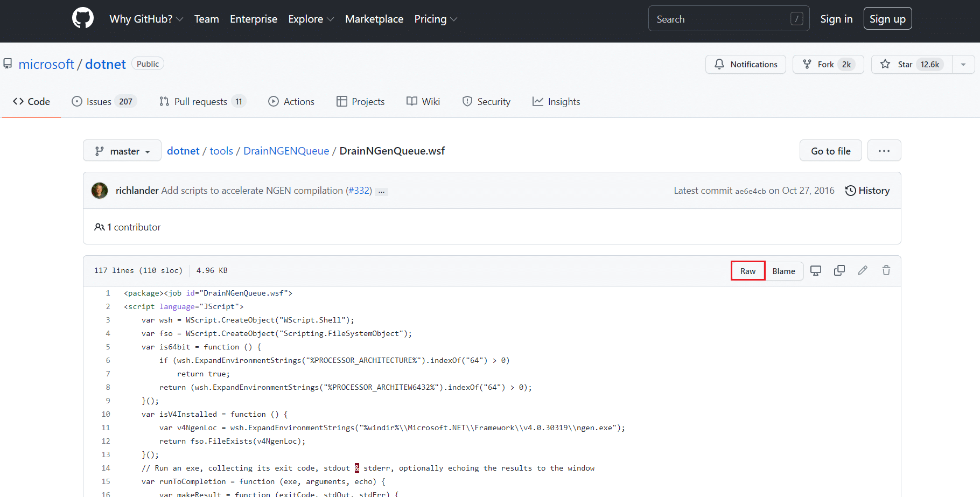Open the DrainNGENQueue folder link
The height and width of the screenshot is (497, 980).
pyautogui.click(x=286, y=151)
